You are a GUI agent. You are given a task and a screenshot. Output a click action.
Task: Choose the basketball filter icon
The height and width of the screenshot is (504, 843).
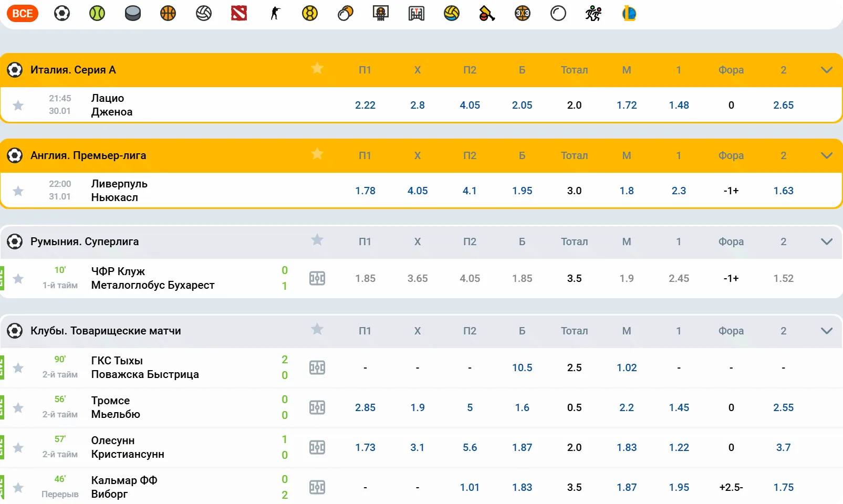click(168, 13)
